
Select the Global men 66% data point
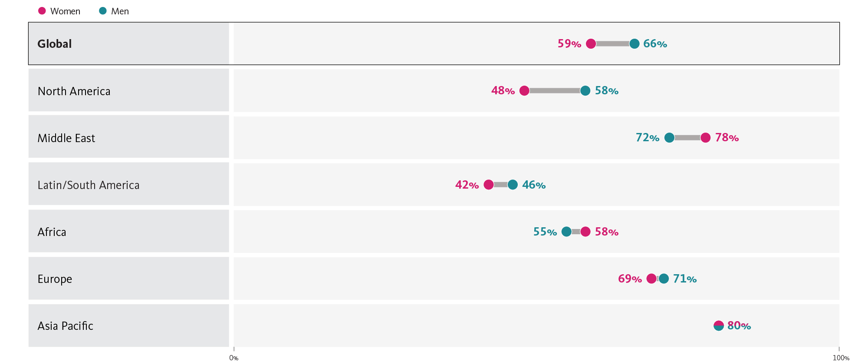coord(635,43)
